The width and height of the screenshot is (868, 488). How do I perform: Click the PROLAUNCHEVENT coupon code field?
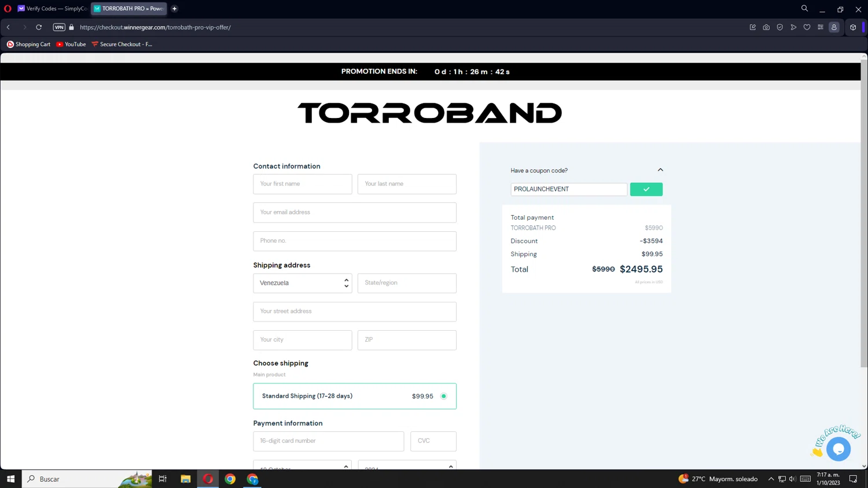click(569, 189)
